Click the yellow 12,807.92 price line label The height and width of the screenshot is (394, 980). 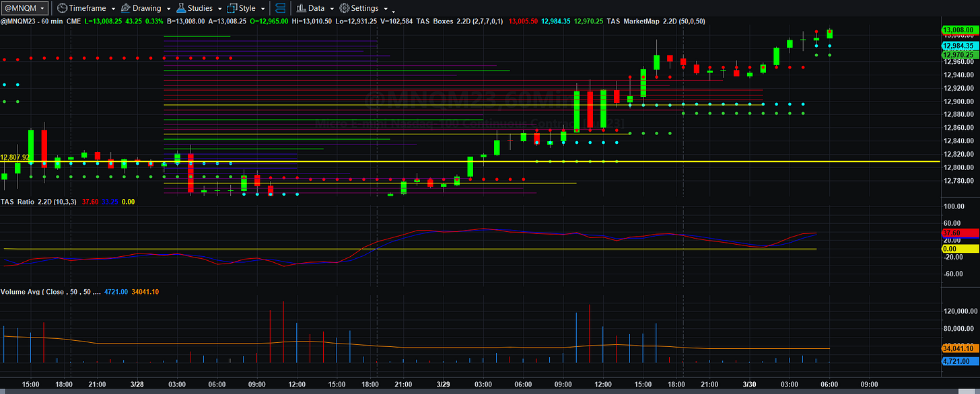coord(15,157)
